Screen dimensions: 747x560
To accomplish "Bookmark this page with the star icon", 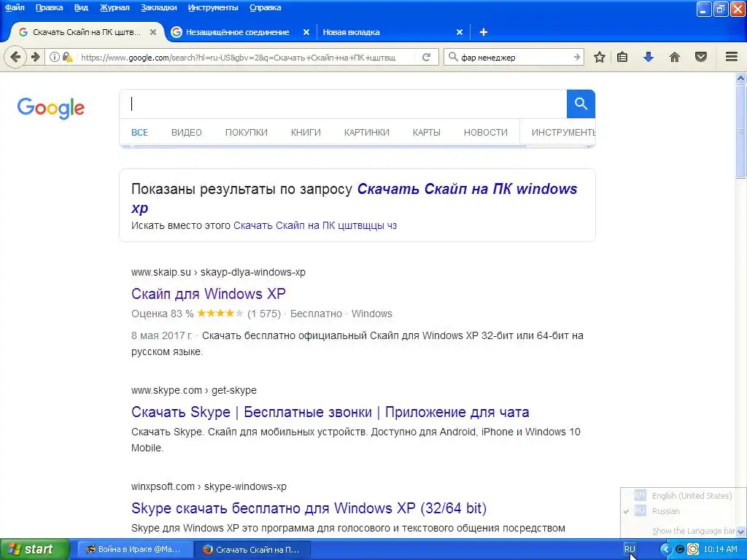I will [600, 57].
